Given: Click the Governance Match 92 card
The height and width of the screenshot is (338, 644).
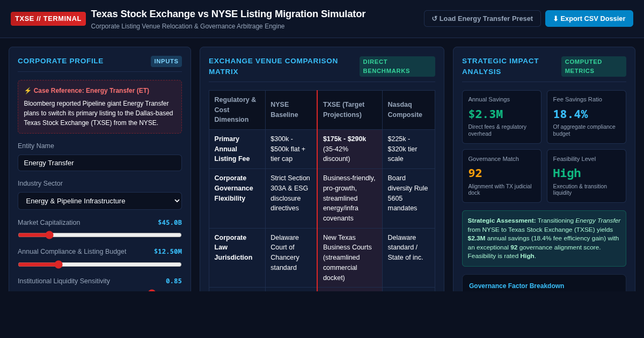Looking at the screenshot, I should [x=502, y=176].
